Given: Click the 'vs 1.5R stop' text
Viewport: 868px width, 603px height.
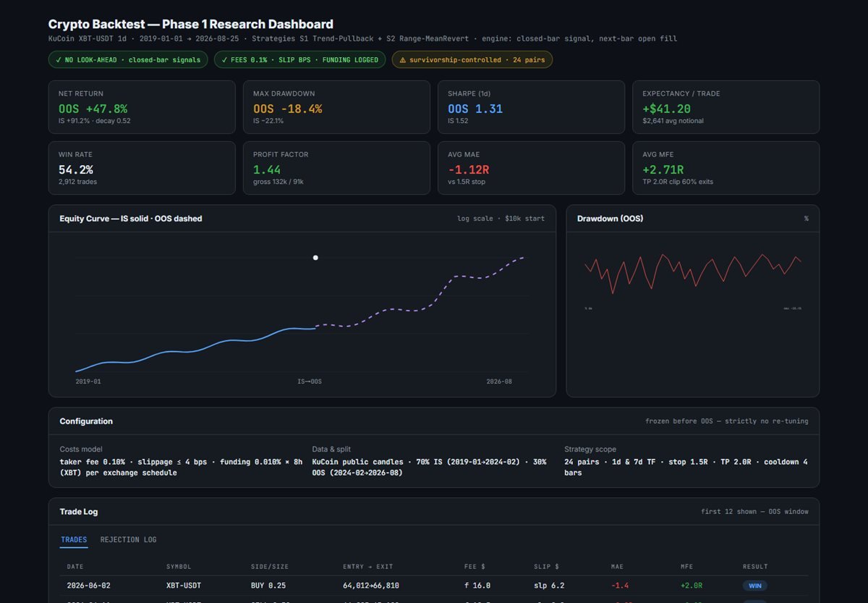Looking at the screenshot, I should pos(467,182).
